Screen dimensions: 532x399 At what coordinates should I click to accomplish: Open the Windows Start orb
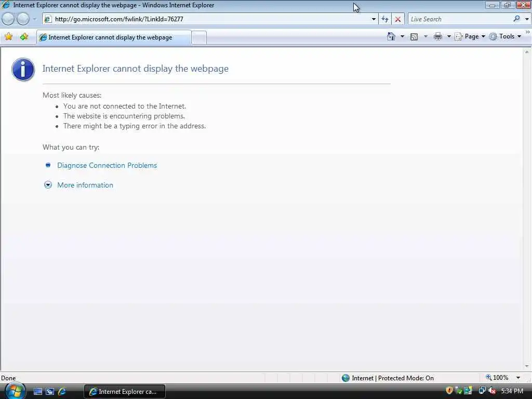15,391
